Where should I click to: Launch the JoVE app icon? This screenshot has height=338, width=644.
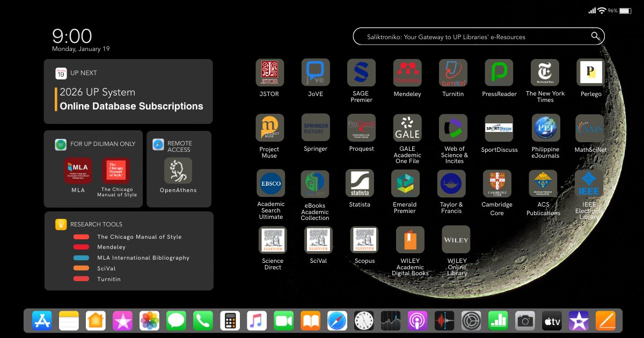tap(316, 72)
